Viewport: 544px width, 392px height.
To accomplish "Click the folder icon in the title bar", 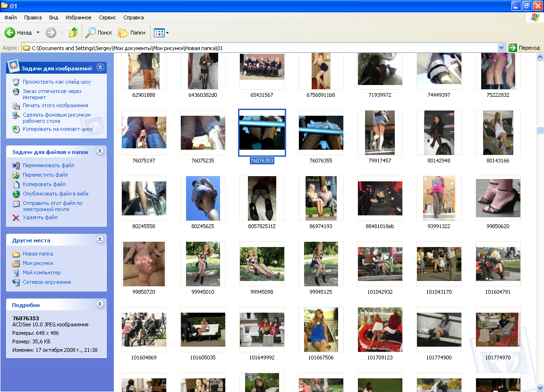I will click(x=5, y=6).
